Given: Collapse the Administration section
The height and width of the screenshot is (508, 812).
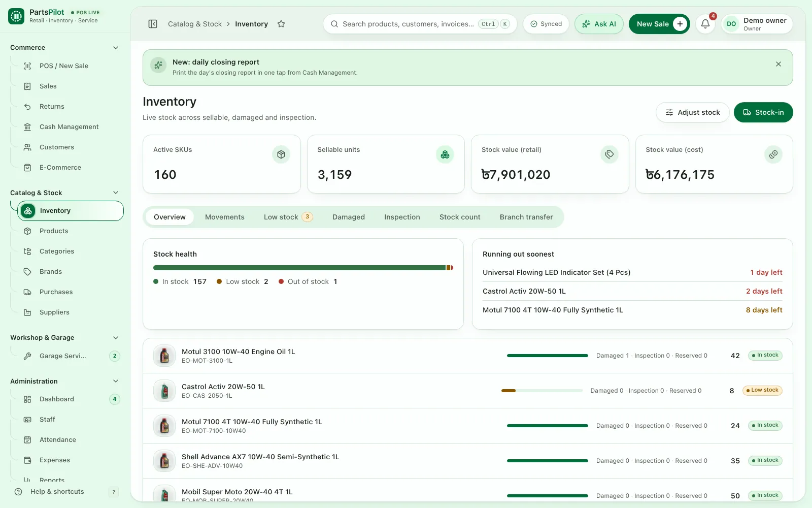Looking at the screenshot, I should [116, 382].
